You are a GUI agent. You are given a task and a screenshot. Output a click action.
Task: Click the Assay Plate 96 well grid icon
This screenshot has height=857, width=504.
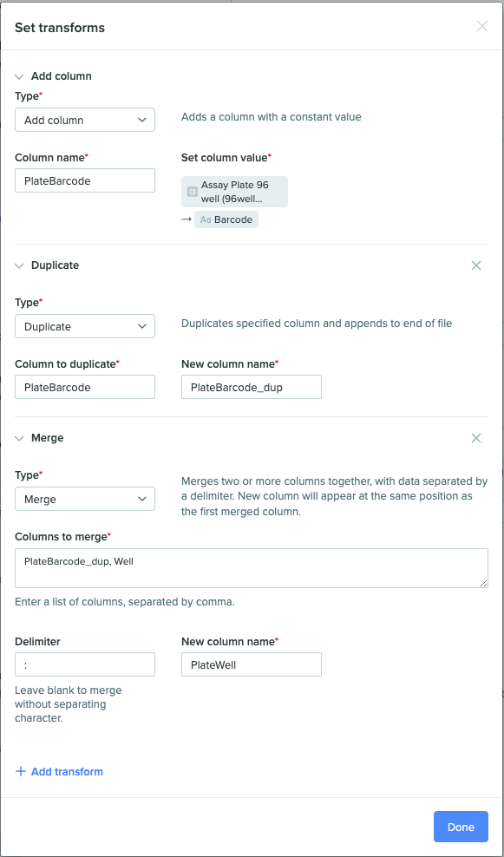point(191,191)
